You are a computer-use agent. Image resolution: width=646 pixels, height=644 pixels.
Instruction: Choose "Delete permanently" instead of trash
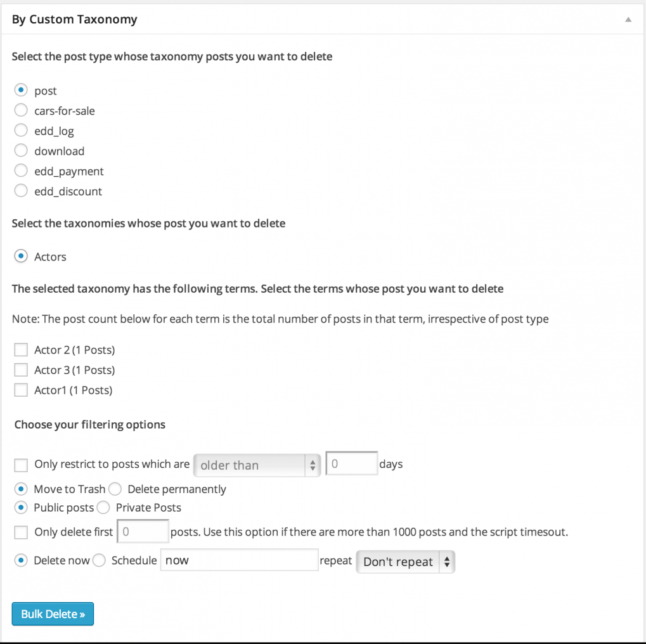point(115,489)
